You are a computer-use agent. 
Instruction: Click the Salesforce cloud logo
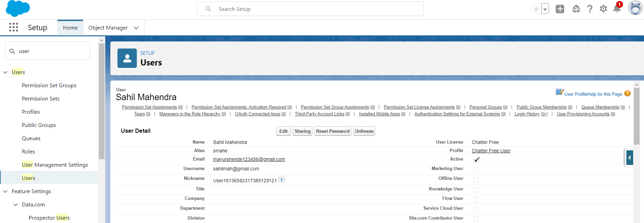tap(18, 8)
